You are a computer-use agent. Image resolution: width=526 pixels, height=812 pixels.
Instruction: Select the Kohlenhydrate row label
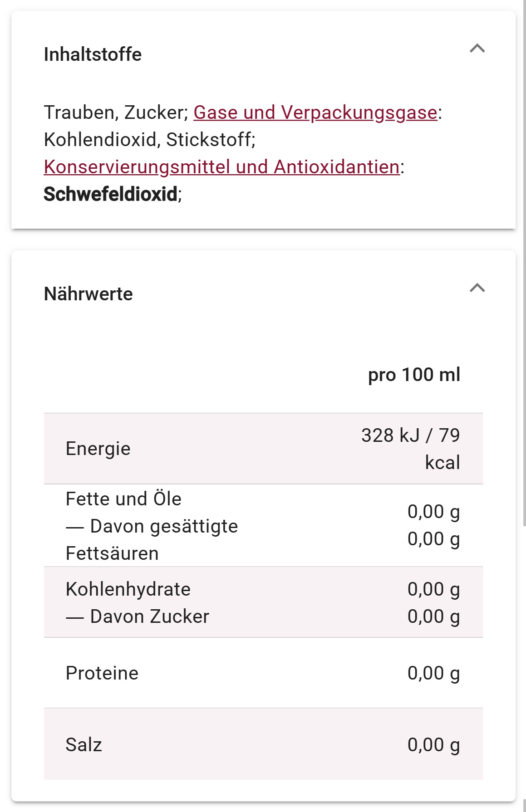pyautogui.click(x=128, y=589)
